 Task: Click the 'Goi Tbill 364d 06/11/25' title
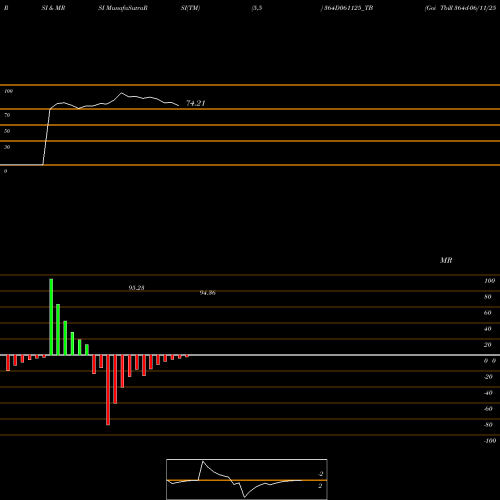(x=460, y=8)
